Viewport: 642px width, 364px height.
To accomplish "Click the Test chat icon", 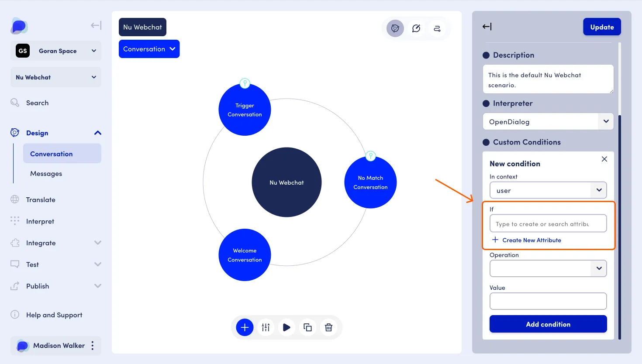I will click(15, 264).
